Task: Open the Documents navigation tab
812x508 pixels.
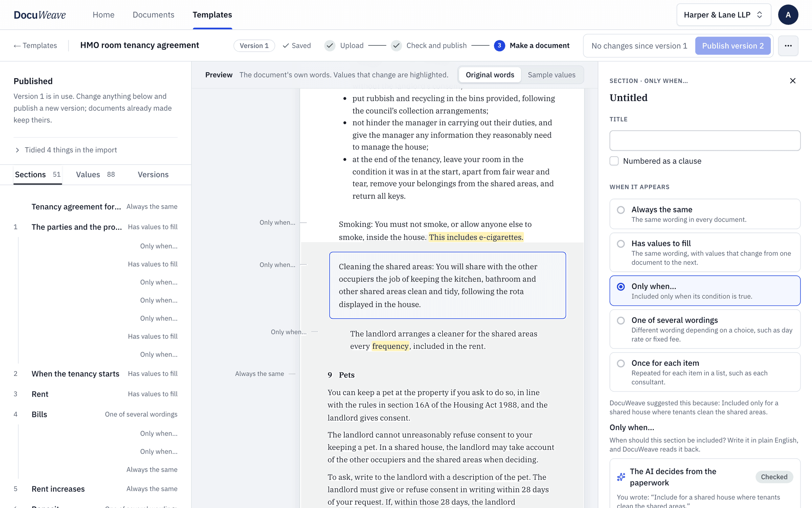Action: coord(153,15)
